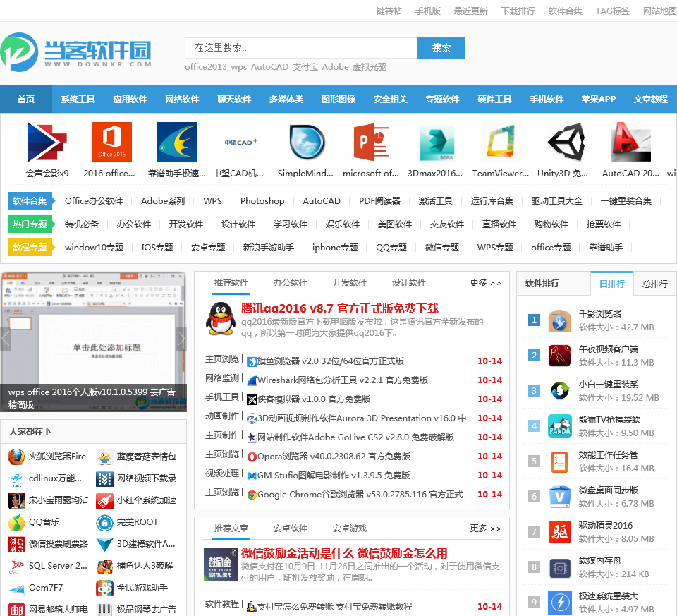This screenshot has width=677, height=616.
Task: Open the Photoshop collection link
Action: click(x=262, y=201)
